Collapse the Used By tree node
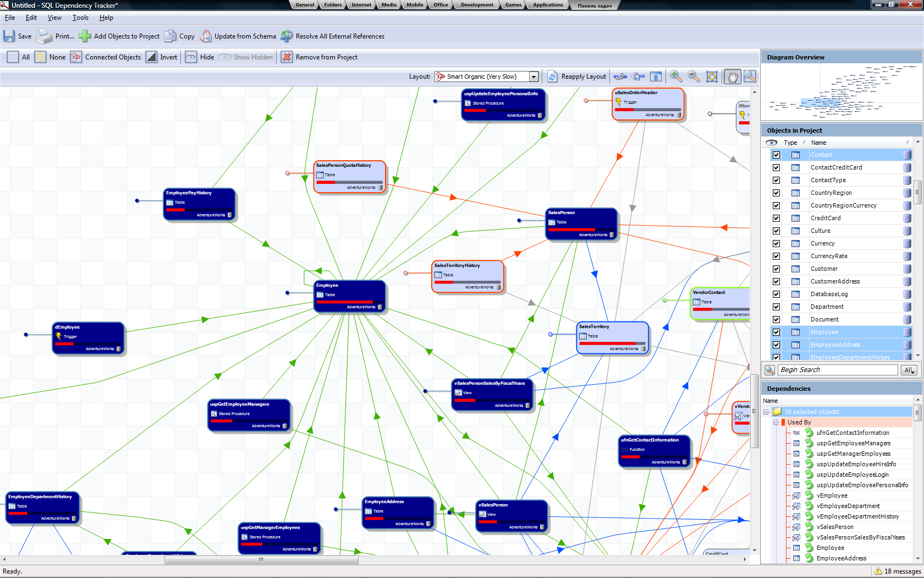This screenshot has width=924, height=578. pos(776,422)
